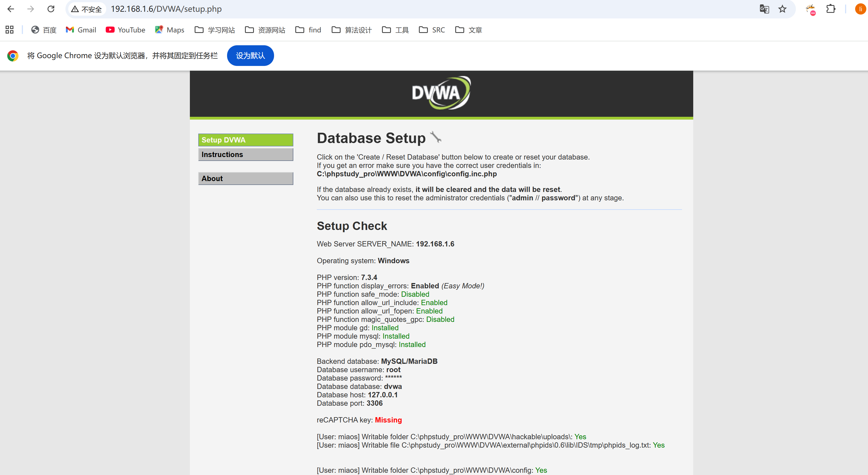Reload the current page

(51, 9)
